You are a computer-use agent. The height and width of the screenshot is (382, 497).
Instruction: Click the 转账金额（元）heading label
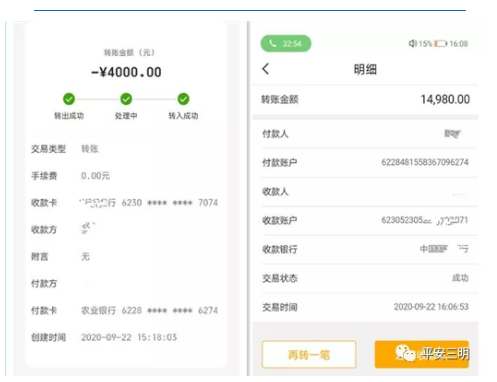129,53
